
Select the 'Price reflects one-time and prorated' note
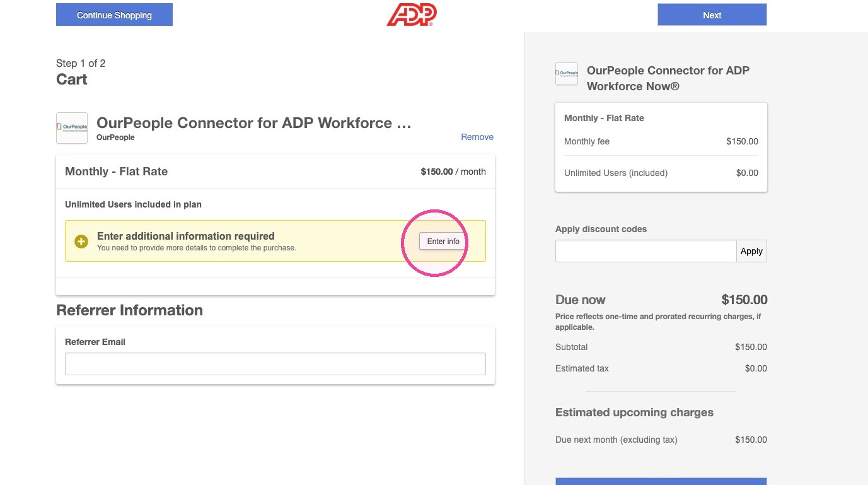[659, 322]
